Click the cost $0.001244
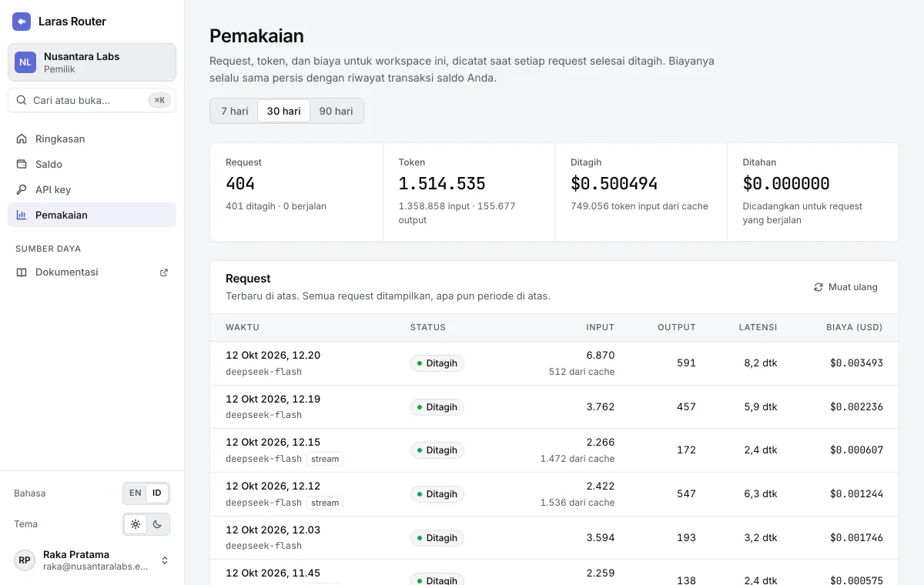 click(x=856, y=494)
